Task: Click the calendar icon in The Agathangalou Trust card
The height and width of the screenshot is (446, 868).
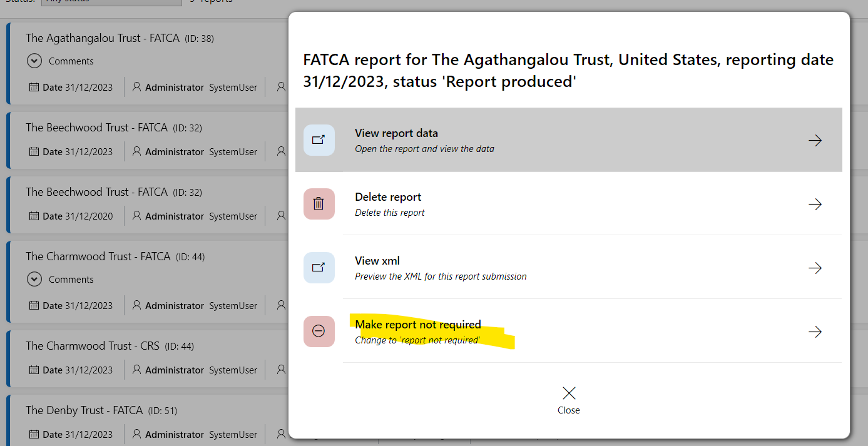Action: [x=34, y=88]
